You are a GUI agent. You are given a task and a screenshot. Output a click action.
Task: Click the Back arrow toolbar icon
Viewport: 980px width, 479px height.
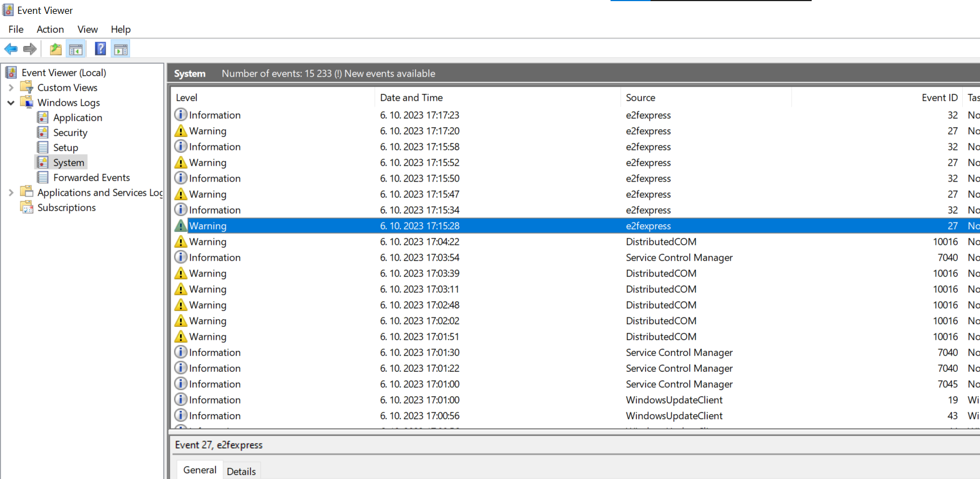coord(11,49)
